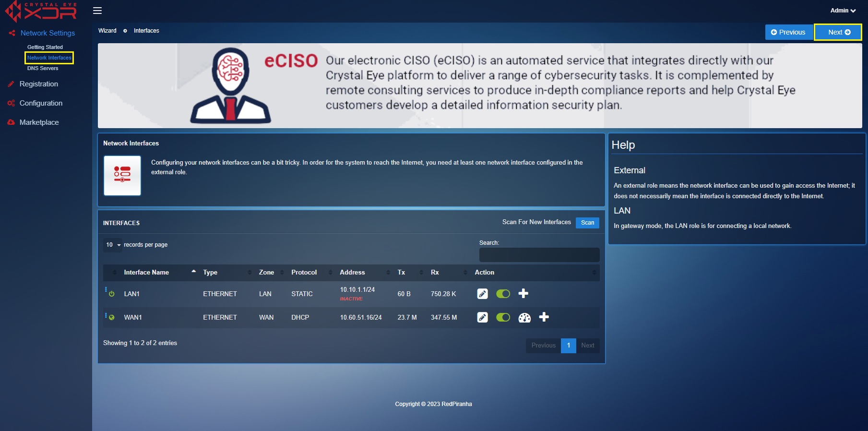Toggle the LAN1 interface enable switch
Viewport: 868px width, 431px height.
tap(503, 294)
